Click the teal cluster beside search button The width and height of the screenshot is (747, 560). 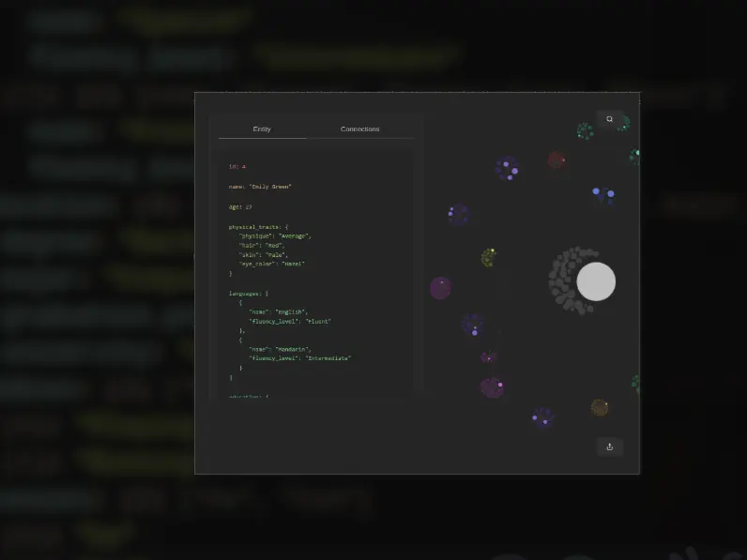click(586, 131)
